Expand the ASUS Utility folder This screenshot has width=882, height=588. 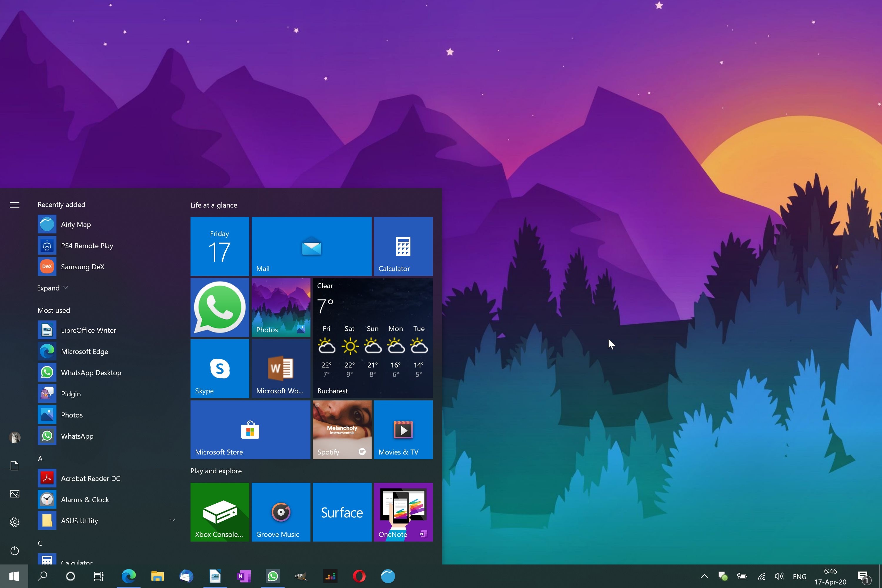click(x=173, y=520)
